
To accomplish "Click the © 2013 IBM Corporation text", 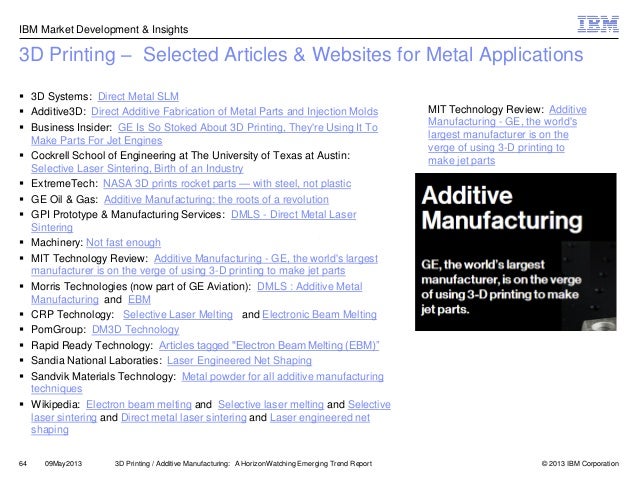I will 580,464.
